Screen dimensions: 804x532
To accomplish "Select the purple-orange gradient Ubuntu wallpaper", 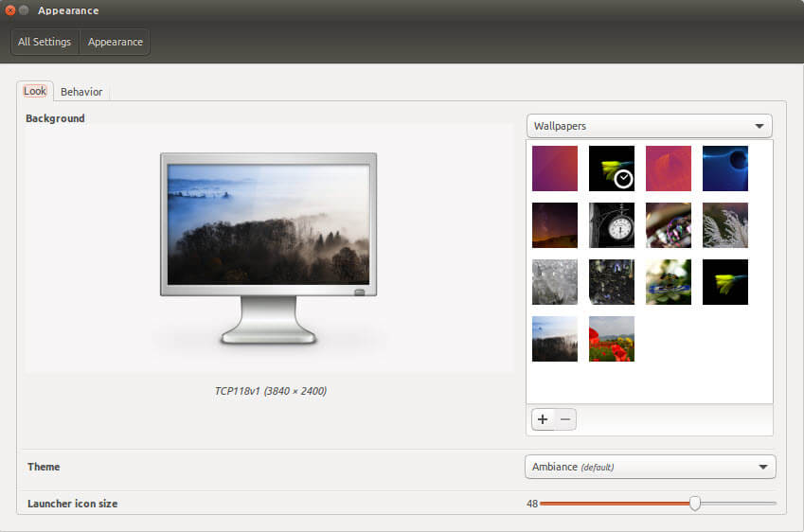I will tap(555, 168).
